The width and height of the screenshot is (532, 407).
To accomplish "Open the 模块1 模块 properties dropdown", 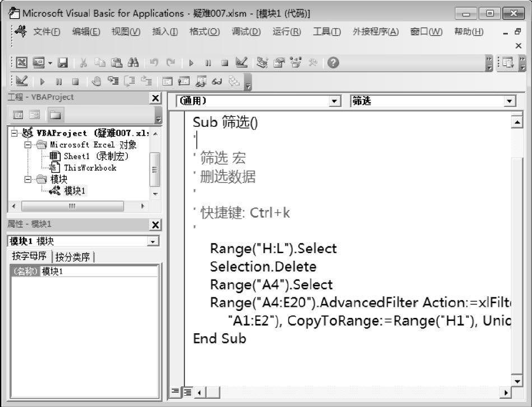I will pyautogui.click(x=153, y=241).
